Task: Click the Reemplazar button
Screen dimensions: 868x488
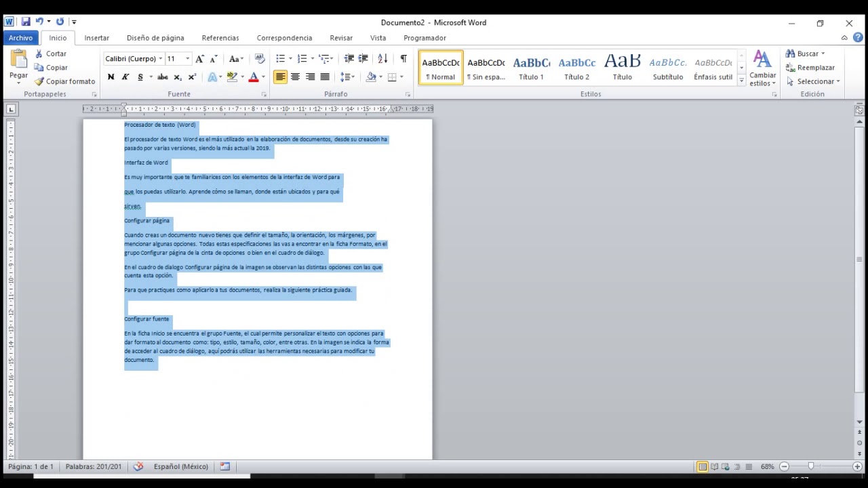Action: click(x=810, y=67)
